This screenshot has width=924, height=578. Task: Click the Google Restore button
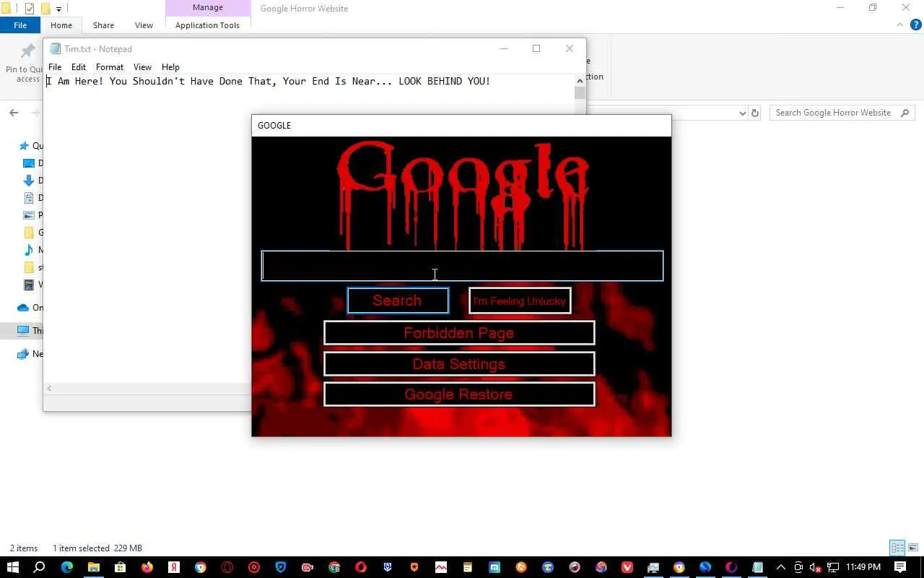(x=459, y=394)
